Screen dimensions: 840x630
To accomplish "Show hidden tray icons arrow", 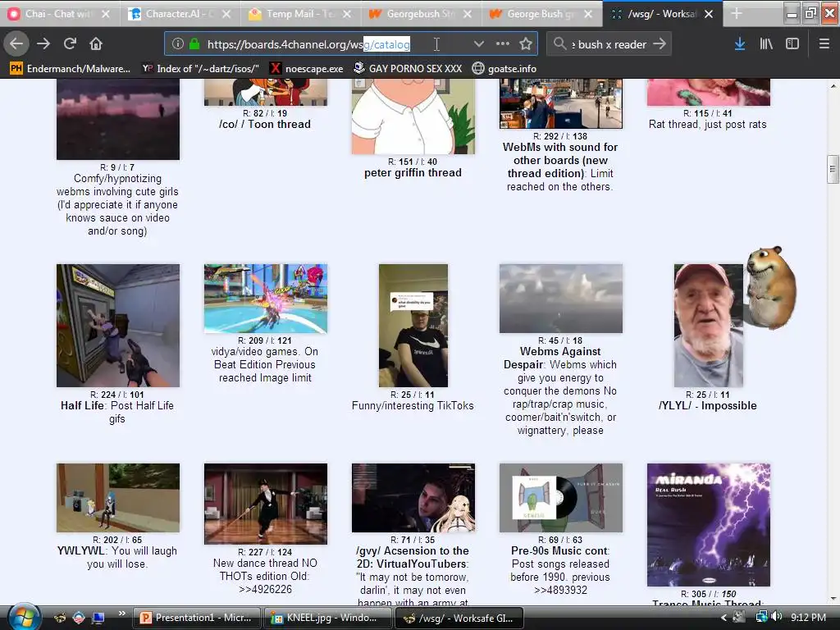I will tap(724, 618).
